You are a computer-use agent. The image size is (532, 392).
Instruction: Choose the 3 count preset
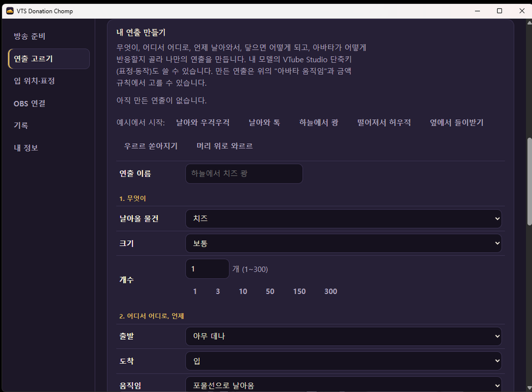218,291
